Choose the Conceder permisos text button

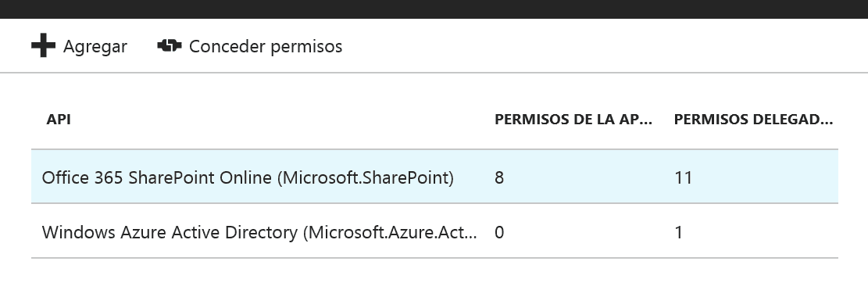click(266, 47)
